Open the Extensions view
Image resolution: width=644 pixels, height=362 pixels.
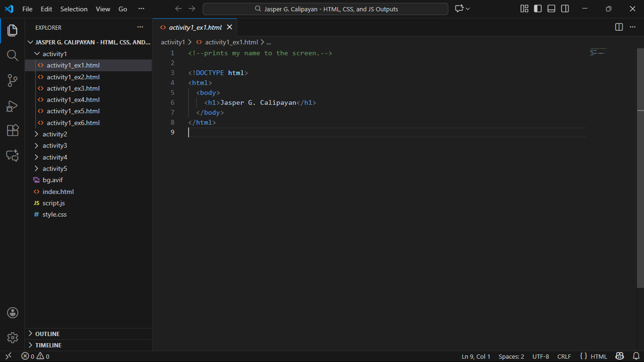click(x=13, y=131)
